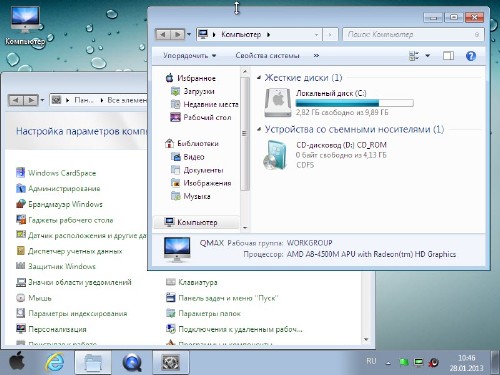Open recent pages dropdown in Компьютер window
This screenshot has width=500, height=375.
click(x=189, y=34)
